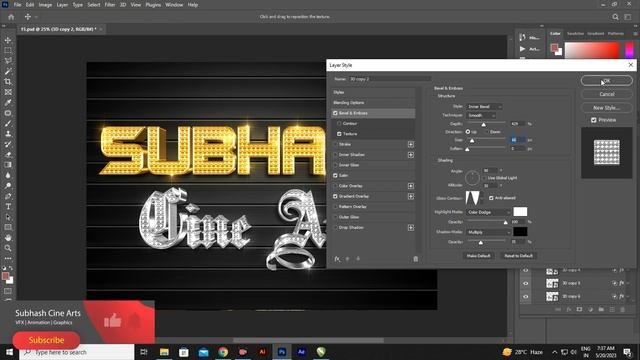Click the Make Default button
This screenshot has width=640, height=360.
tap(478, 256)
